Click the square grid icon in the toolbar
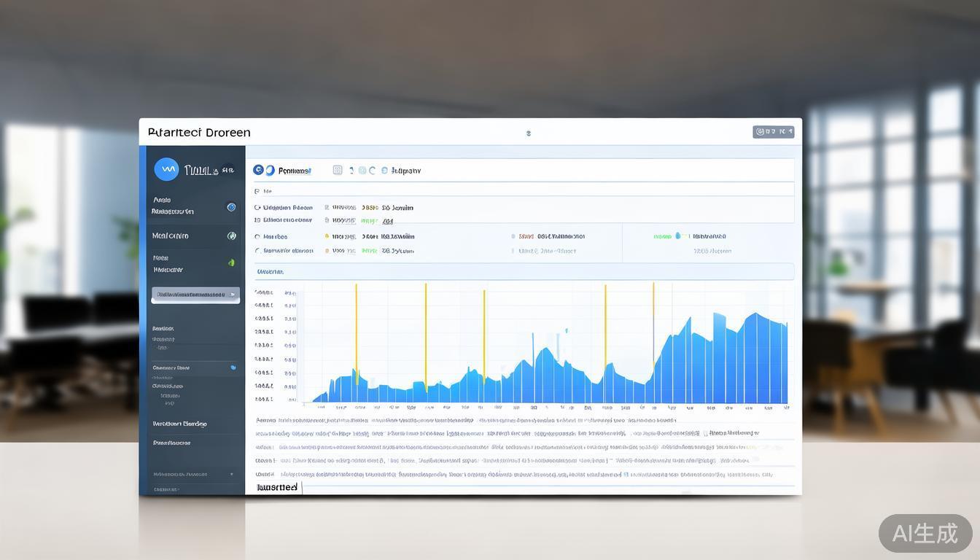980x560 pixels. click(338, 170)
